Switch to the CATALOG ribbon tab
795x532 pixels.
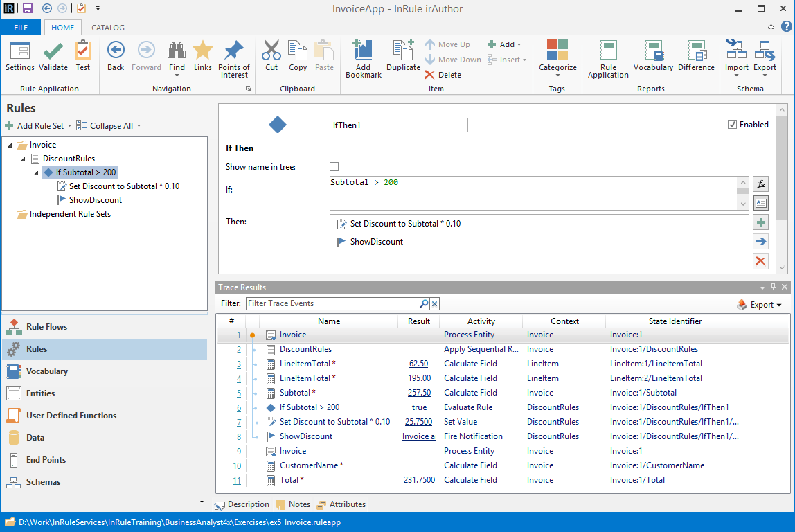[108, 28]
